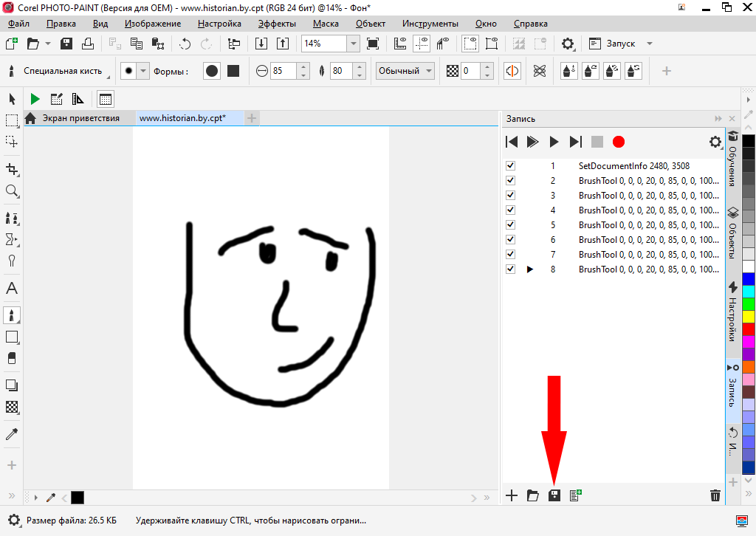Switch to Экран приветствия tab
The image size is (756, 536).
coord(80,118)
